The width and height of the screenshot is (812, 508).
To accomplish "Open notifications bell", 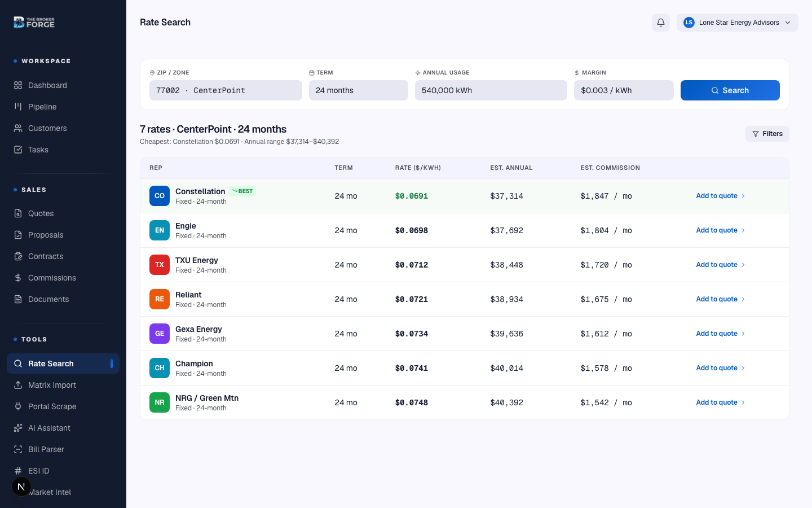I will point(661,23).
